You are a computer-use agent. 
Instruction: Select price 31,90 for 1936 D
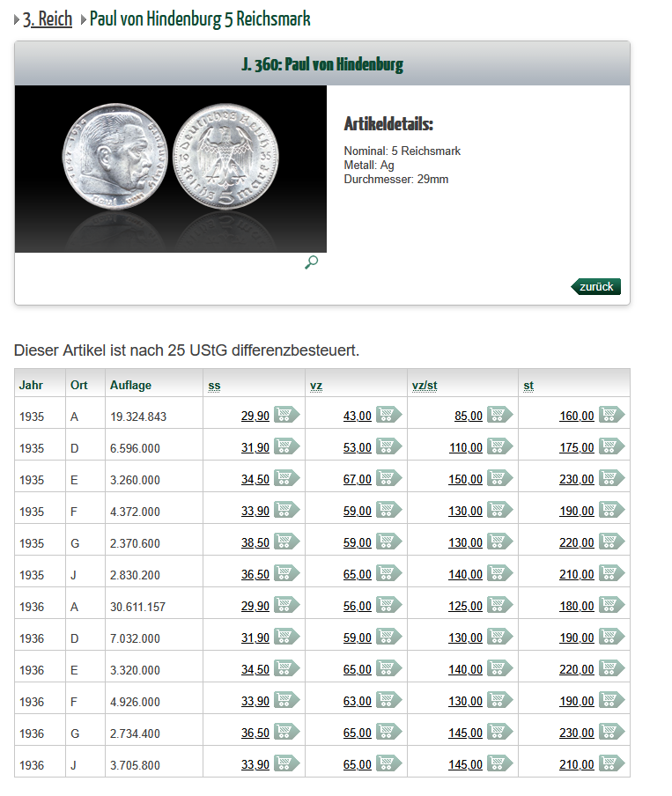(255, 638)
